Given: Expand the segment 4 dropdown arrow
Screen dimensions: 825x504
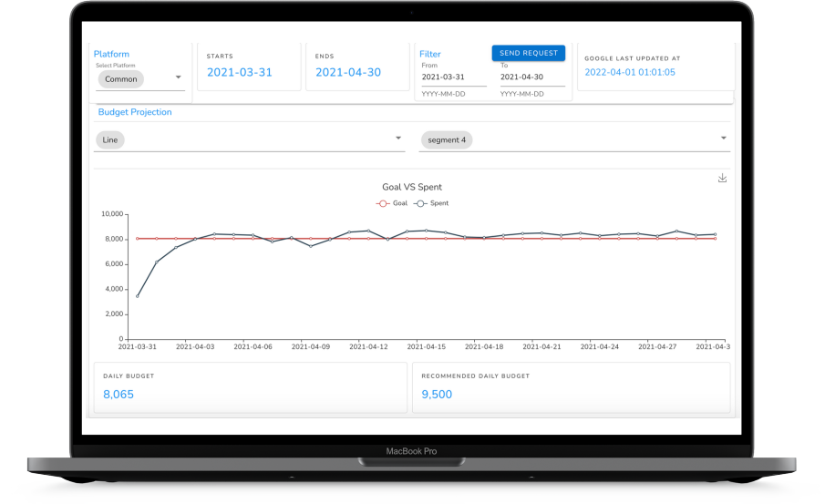Looking at the screenshot, I should click(x=724, y=139).
